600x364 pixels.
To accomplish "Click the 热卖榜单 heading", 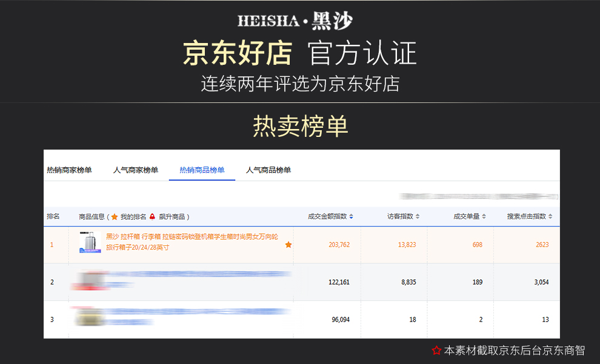I will (x=301, y=126).
